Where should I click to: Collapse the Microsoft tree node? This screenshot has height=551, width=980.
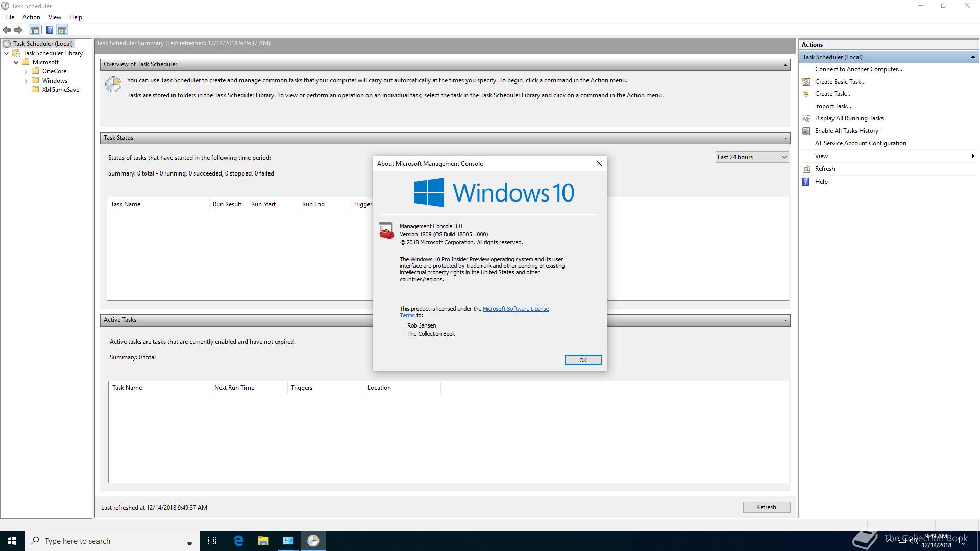pyautogui.click(x=16, y=62)
